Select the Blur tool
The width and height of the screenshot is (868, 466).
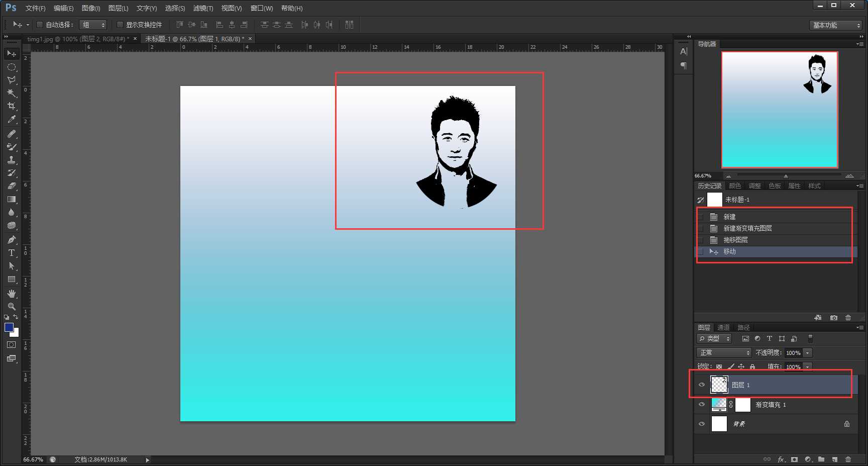pyautogui.click(x=12, y=212)
